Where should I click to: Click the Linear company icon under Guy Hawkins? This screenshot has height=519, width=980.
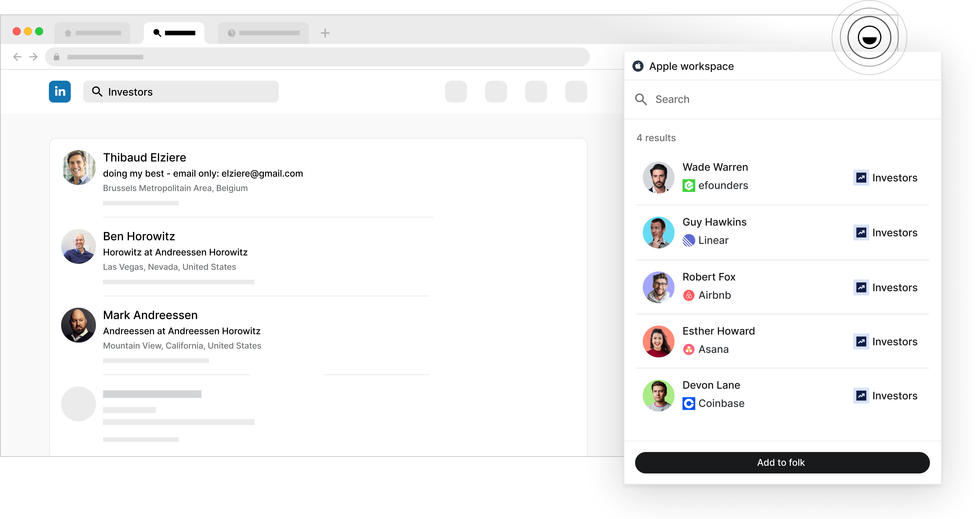689,241
